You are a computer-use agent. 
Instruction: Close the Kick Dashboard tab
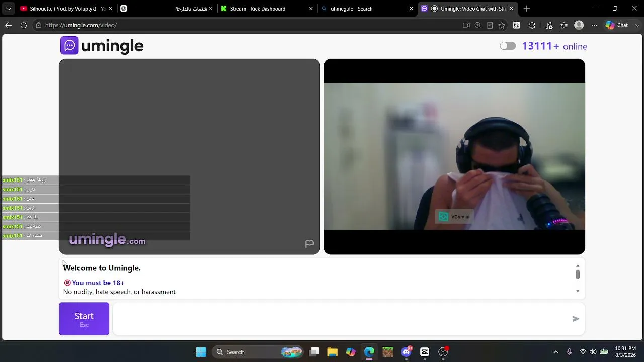tap(311, 9)
